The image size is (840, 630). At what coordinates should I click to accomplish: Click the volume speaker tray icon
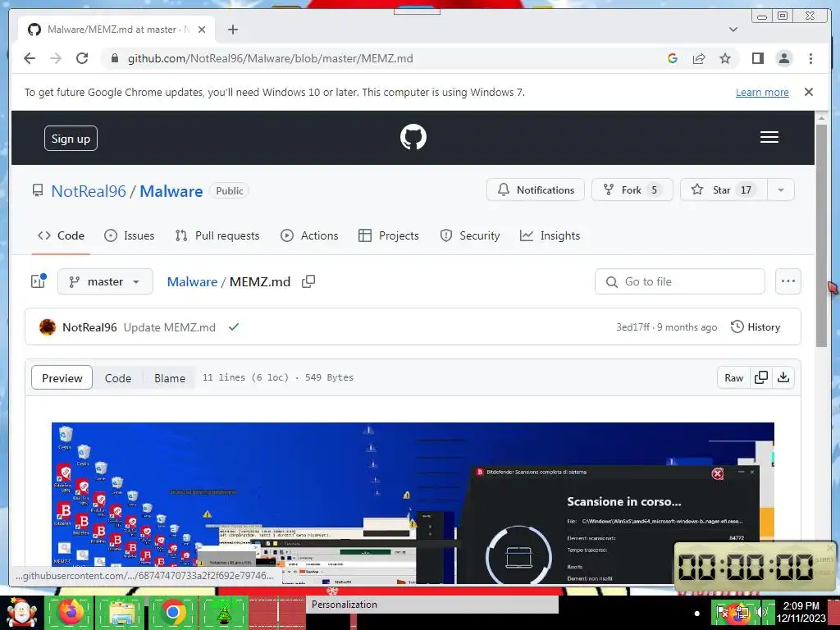tap(760, 612)
